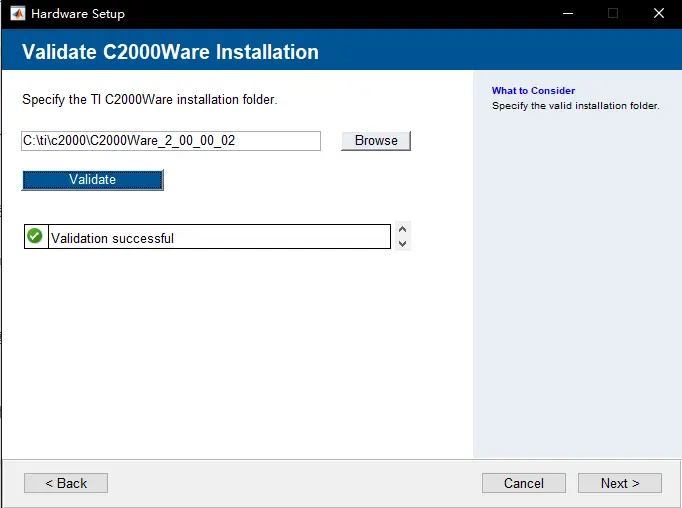Click the down arrow of the status message scroller
Screen dimensions: 682x508
click(402, 244)
